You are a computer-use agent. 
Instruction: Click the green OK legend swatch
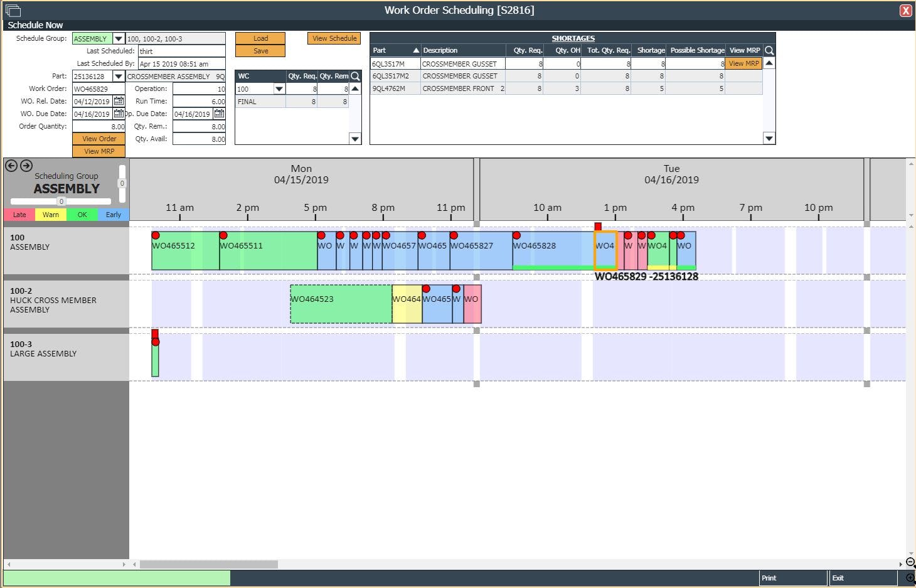coord(82,215)
